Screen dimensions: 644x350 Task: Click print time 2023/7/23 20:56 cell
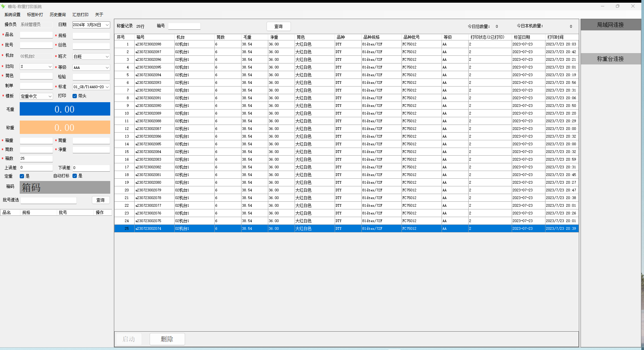[561, 82]
